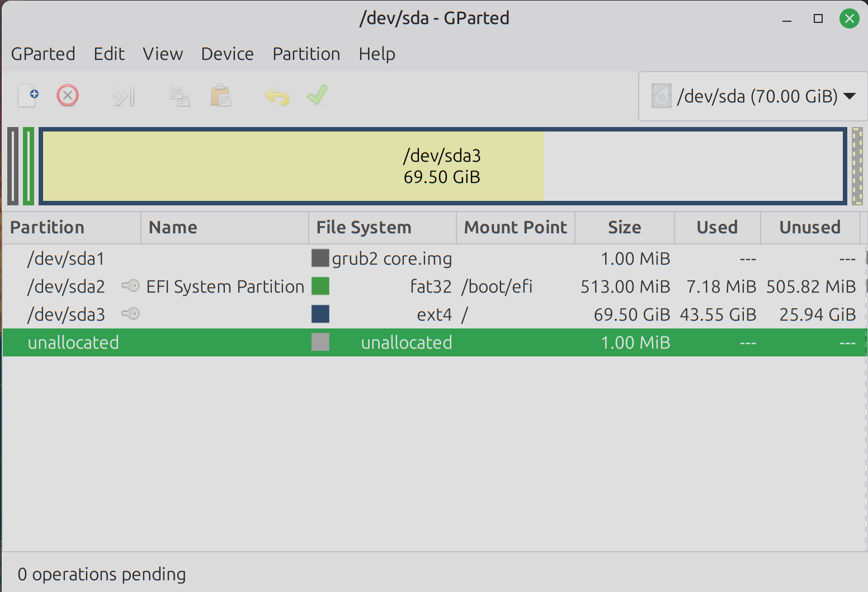
Task: Click the grub2 core.img file system text
Action: pos(392,259)
